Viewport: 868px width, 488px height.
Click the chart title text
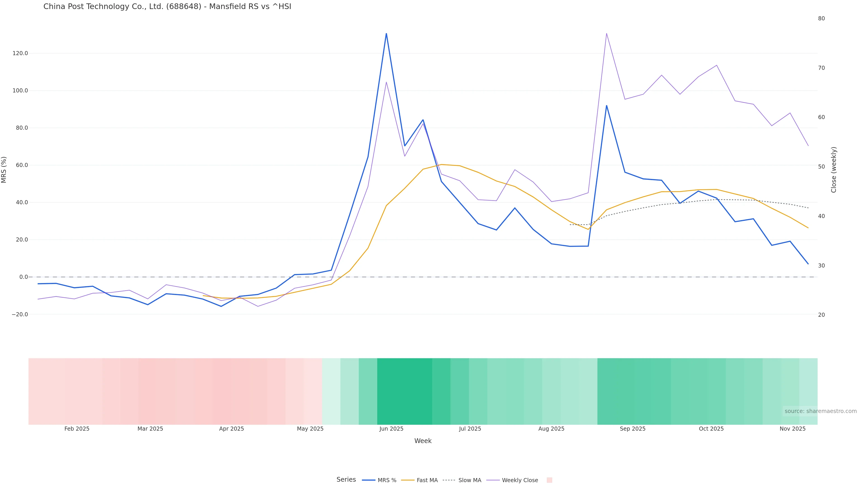click(167, 6)
